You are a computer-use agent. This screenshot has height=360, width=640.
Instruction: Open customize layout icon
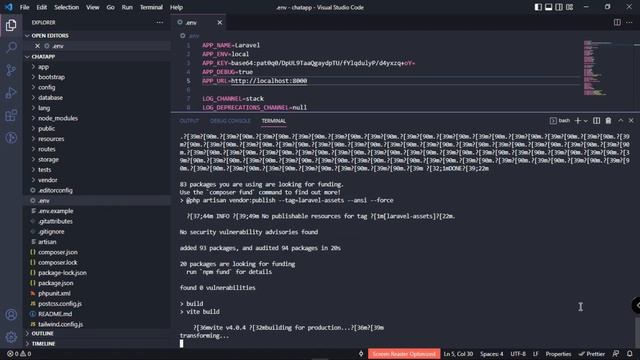569,7
